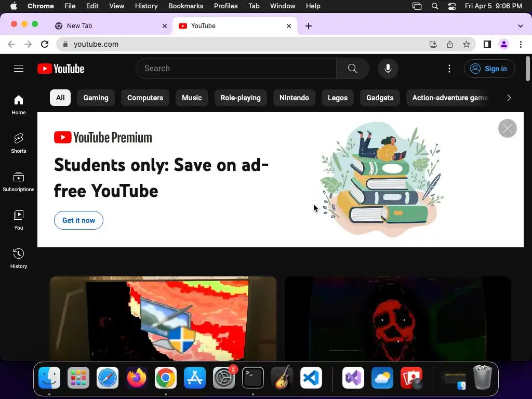This screenshot has width=532, height=399.
Task: Open Shorts from the sidebar
Action: (19, 143)
